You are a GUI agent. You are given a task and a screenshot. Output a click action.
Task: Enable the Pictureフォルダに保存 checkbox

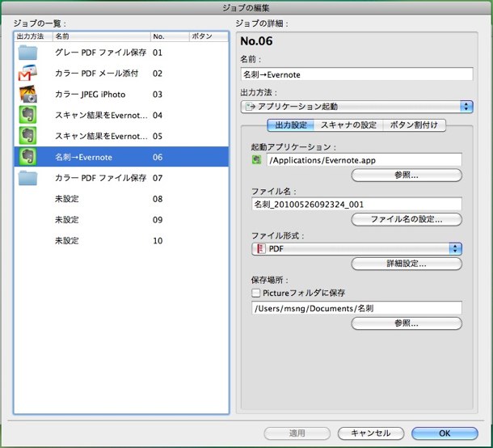pos(256,293)
